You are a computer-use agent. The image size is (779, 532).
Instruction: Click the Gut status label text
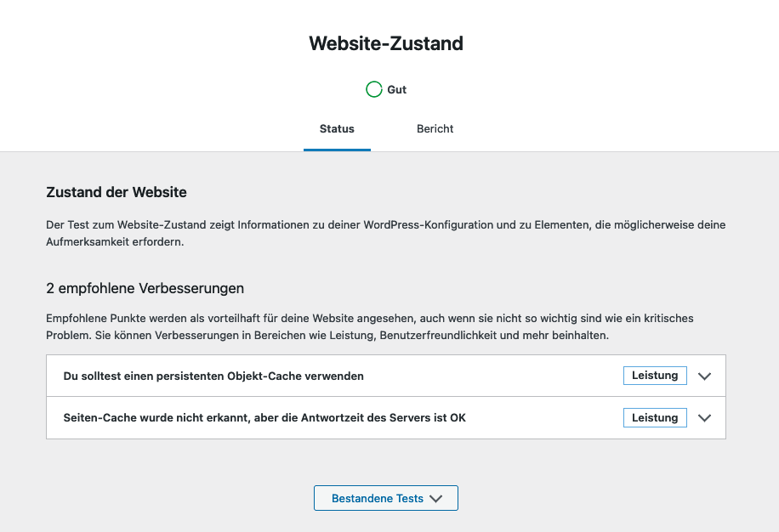pos(397,89)
